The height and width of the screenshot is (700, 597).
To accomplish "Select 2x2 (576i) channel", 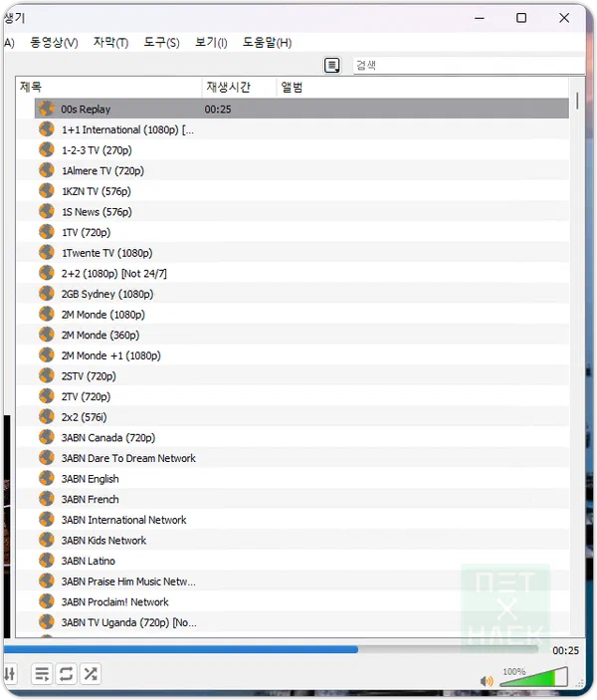I will click(301, 417).
